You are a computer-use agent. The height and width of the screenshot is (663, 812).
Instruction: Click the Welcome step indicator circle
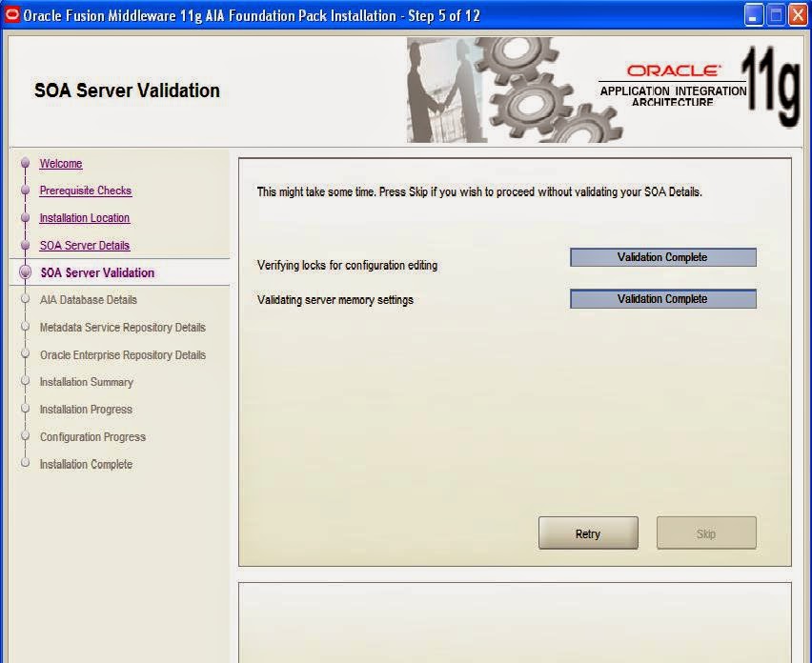[23, 164]
